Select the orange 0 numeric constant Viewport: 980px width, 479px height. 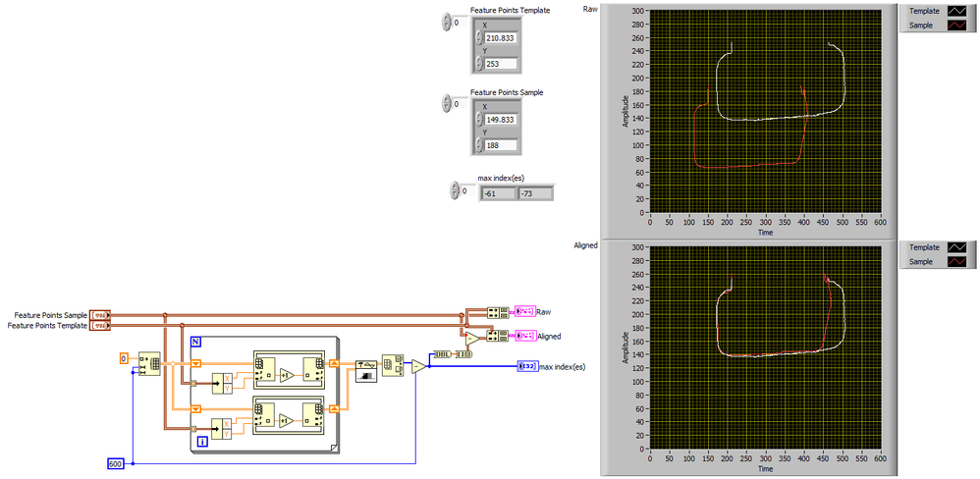pos(124,358)
